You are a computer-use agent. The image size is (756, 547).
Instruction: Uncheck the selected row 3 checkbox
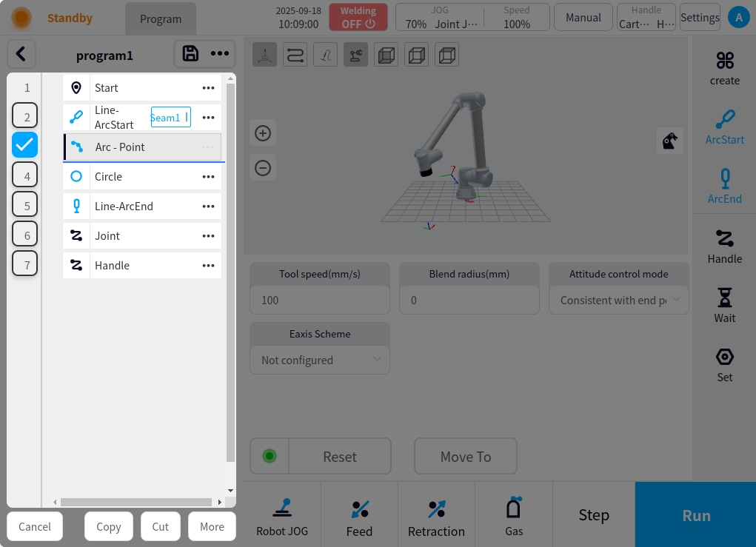point(25,145)
